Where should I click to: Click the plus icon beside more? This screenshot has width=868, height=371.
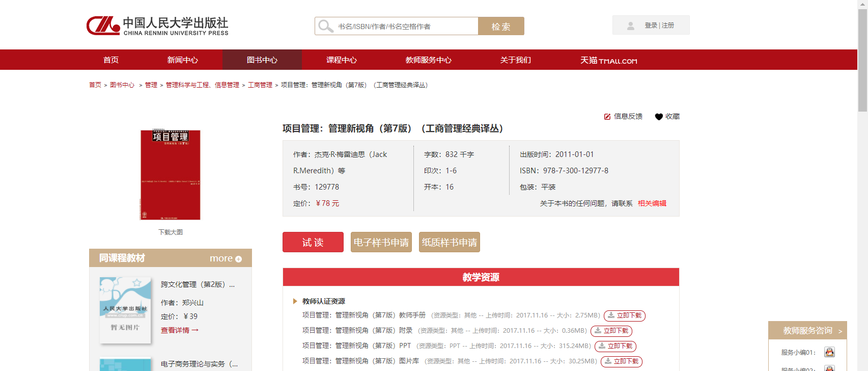click(x=238, y=259)
